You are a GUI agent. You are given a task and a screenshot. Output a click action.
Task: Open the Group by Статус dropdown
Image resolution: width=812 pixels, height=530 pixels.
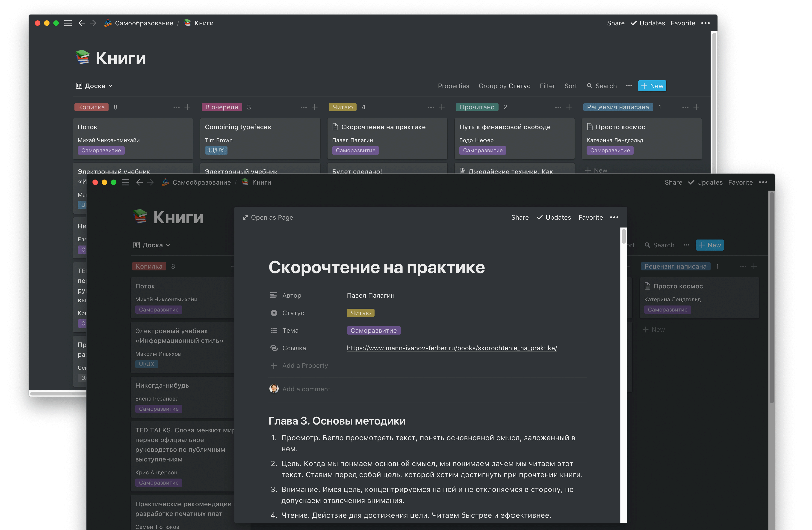point(504,86)
